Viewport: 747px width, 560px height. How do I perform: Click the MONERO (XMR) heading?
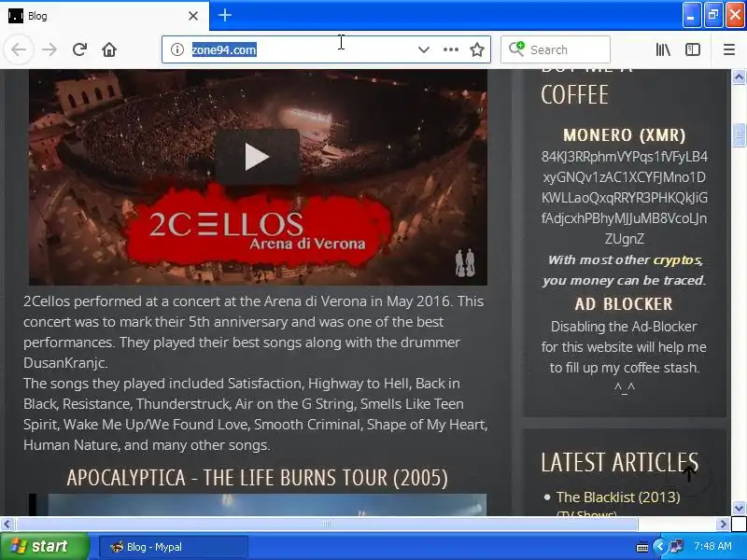[624, 135]
